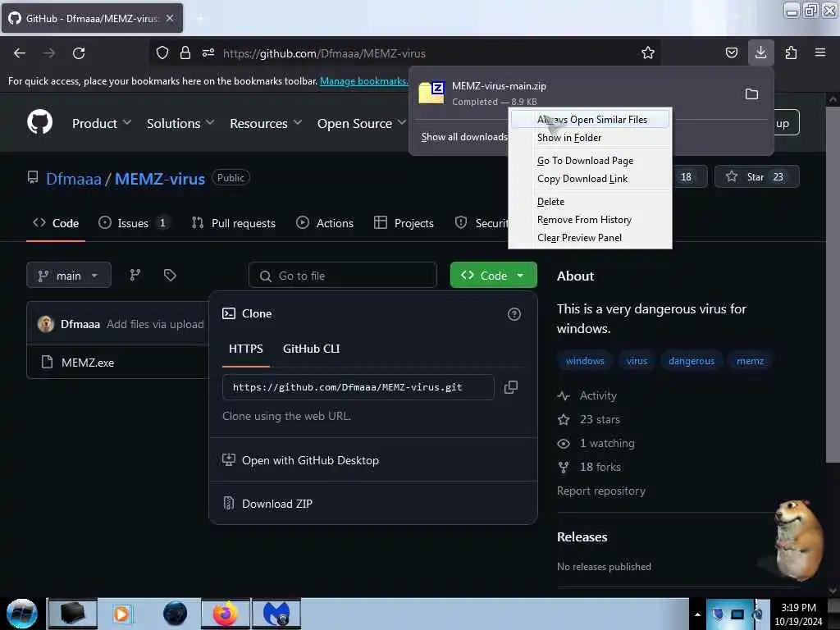Click the windows topic tag
840x630 pixels.
(584, 361)
